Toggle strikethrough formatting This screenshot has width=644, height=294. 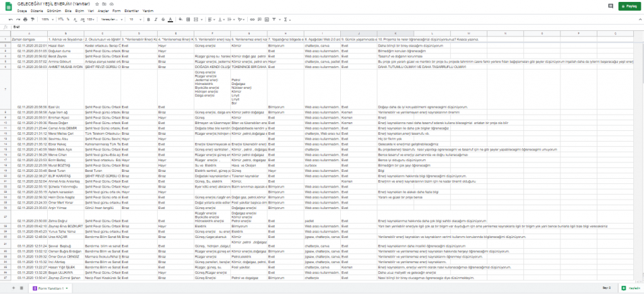pyautogui.click(x=163, y=19)
